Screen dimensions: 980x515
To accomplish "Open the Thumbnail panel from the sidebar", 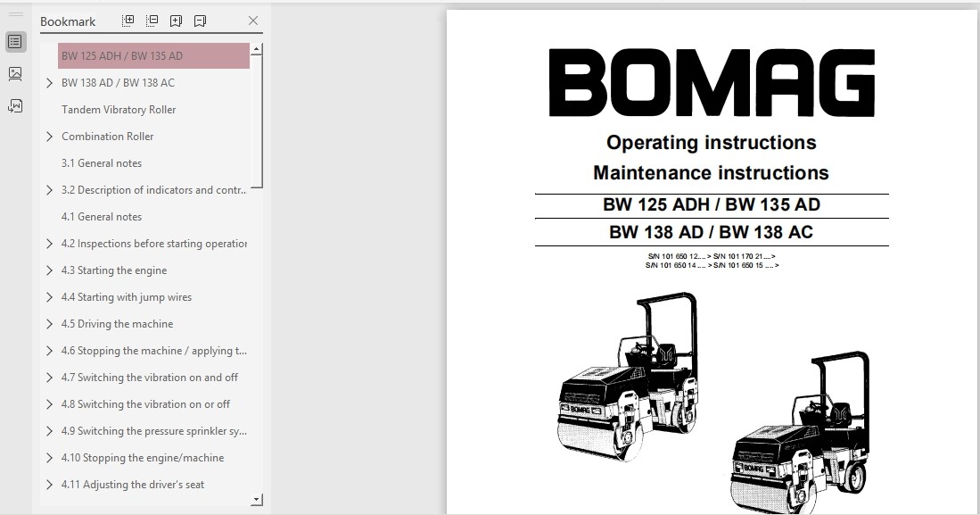I will (15, 74).
